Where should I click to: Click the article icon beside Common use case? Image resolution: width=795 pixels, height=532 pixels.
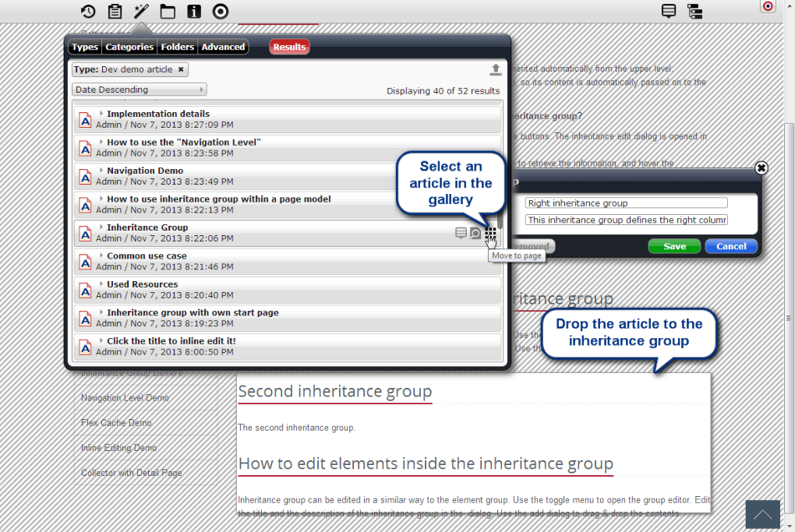click(85, 262)
